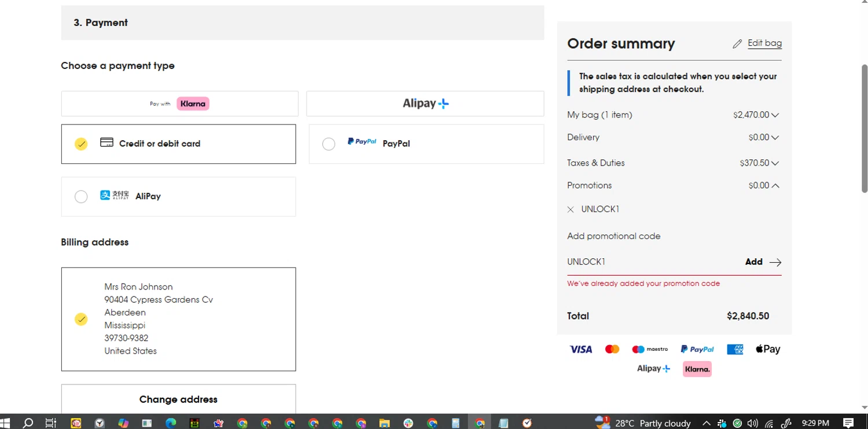This screenshot has width=868, height=429.
Task: Open Task View on the taskbar
Action: tap(51, 423)
